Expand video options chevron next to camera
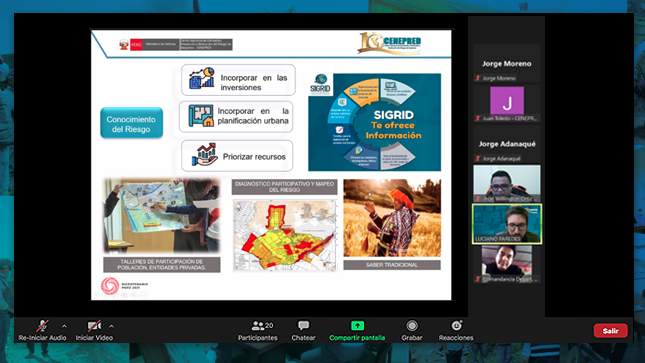Viewport: 645px width, 363px height. click(111, 326)
